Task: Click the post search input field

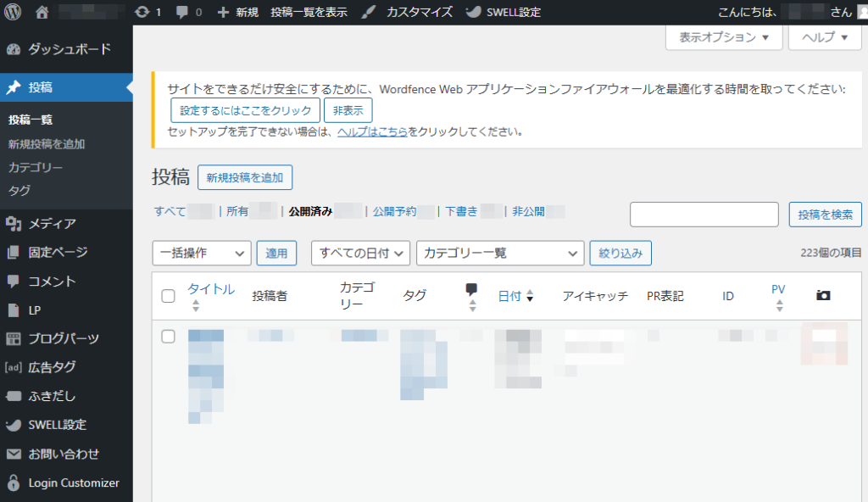Action: click(x=704, y=215)
